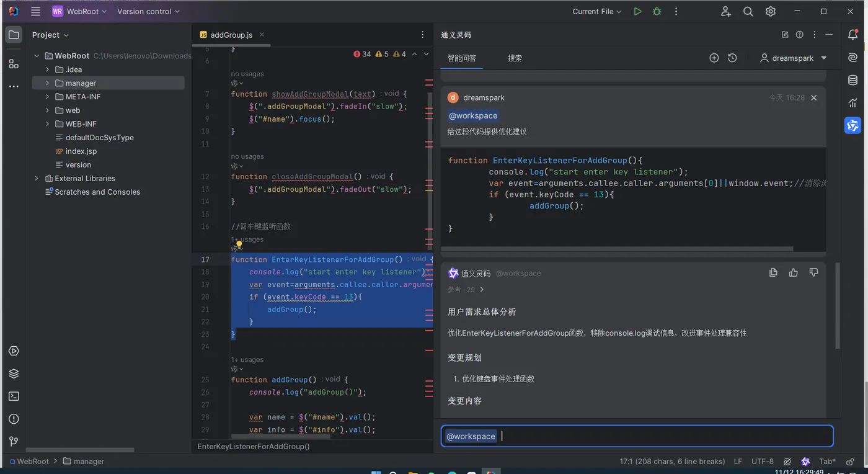Image resolution: width=868 pixels, height=474 pixels.
Task: Click LF line separator status
Action: [738, 462]
